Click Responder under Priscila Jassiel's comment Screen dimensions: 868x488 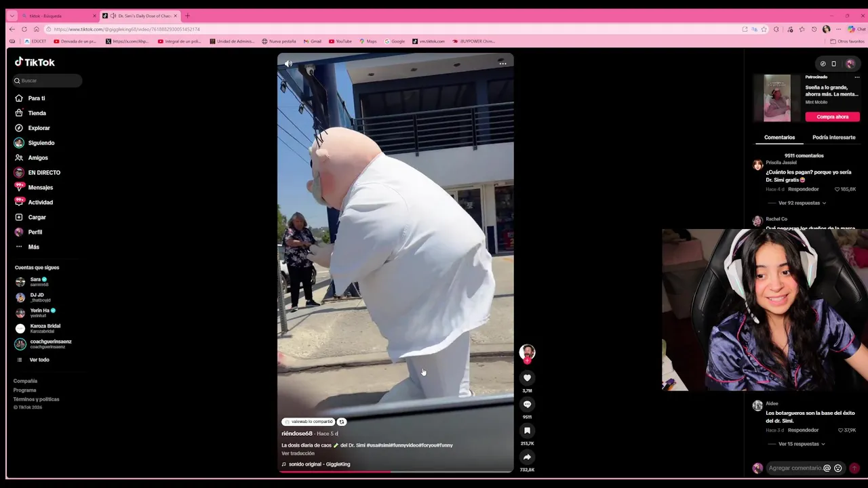pyautogui.click(x=804, y=189)
